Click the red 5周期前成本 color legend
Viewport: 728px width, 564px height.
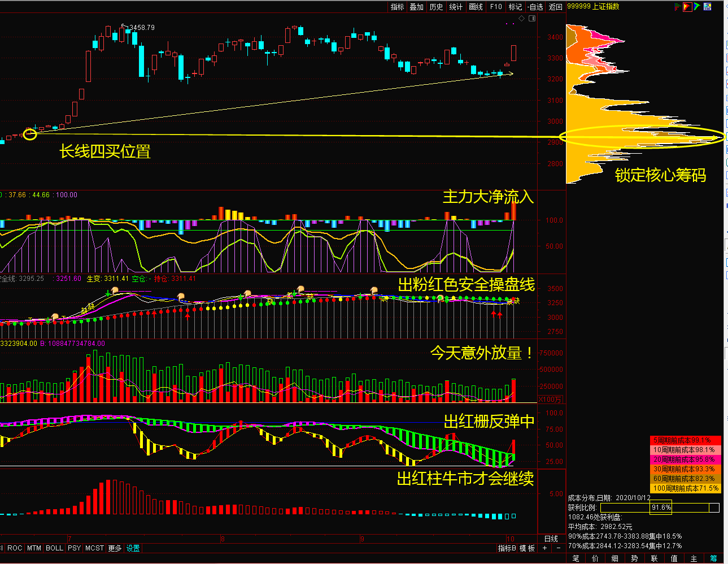[x=685, y=440]
